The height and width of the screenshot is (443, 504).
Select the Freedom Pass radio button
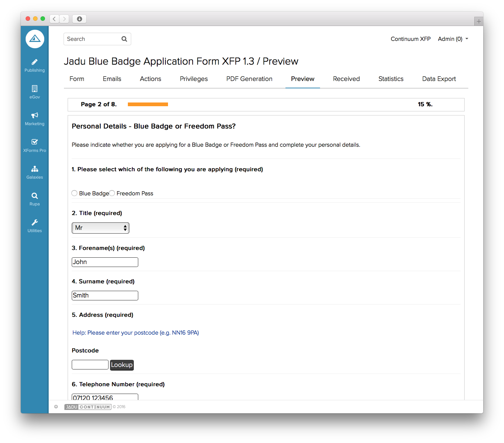(112, 193)
